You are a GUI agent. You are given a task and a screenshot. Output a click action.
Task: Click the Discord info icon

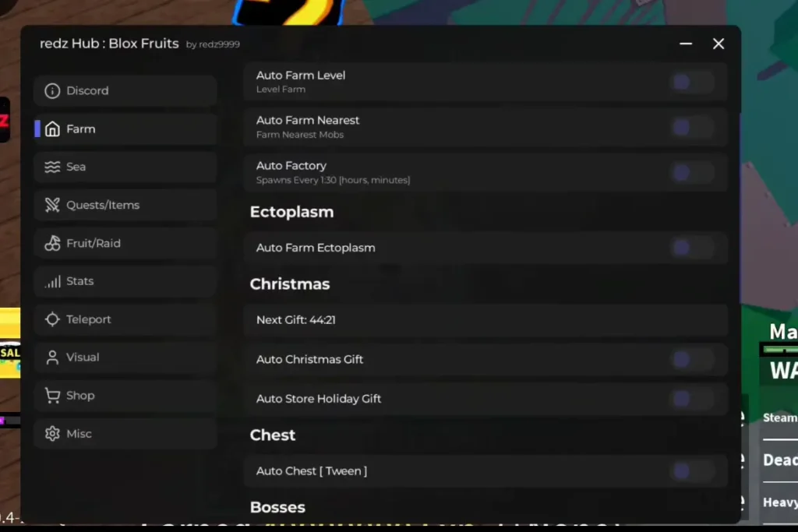(52, 90)
